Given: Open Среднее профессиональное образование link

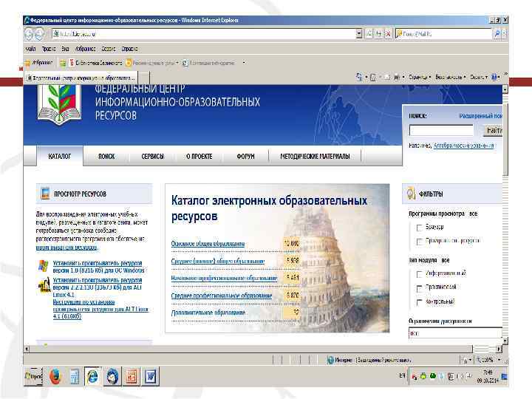Looking at the screenshot, I should pyautogui.click(x=221, y=296).
